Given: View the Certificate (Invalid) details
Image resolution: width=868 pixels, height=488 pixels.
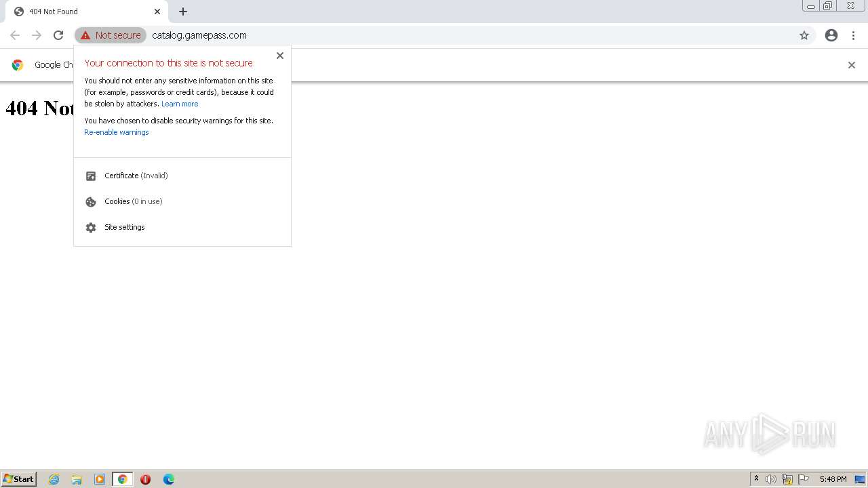Looking at the screenshot, I should click(182, 176).
